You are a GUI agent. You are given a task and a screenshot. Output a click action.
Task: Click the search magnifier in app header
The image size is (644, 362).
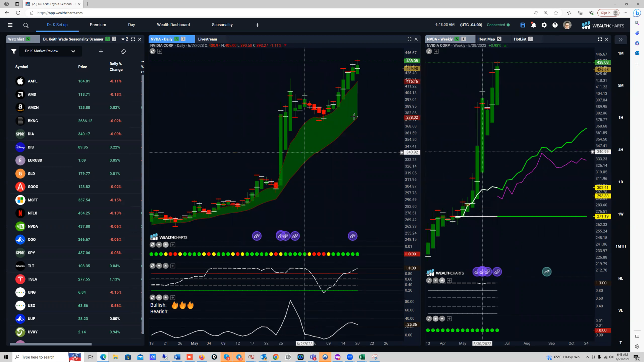click(x=26, y=25)
